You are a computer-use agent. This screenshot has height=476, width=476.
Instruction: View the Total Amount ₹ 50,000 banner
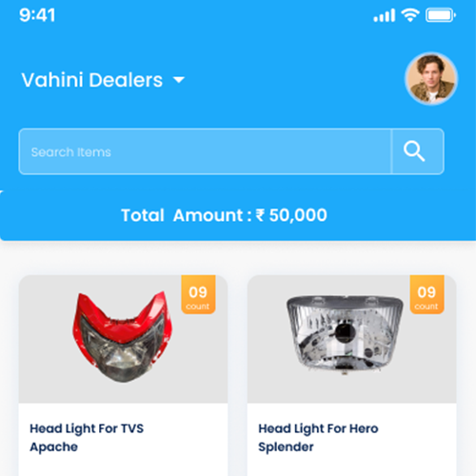238,215
